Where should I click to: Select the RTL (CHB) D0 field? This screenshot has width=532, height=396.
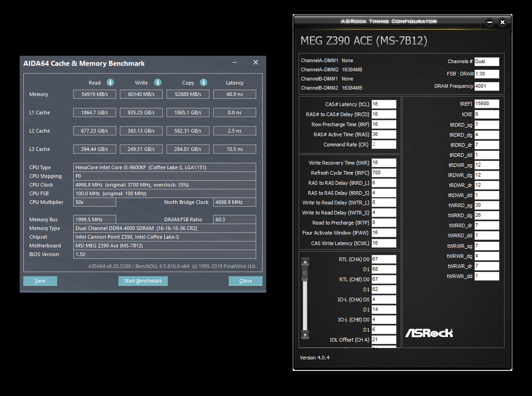(x=384, y=279)
